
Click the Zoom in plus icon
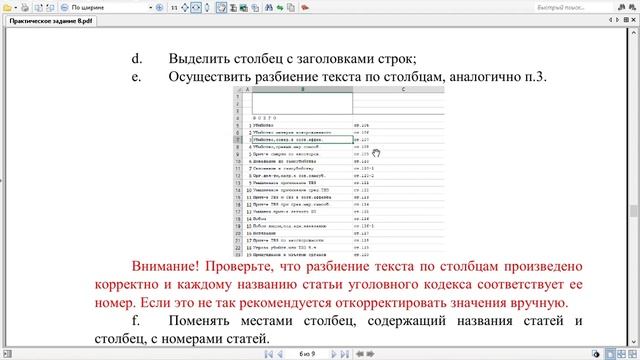coord(159,7)
